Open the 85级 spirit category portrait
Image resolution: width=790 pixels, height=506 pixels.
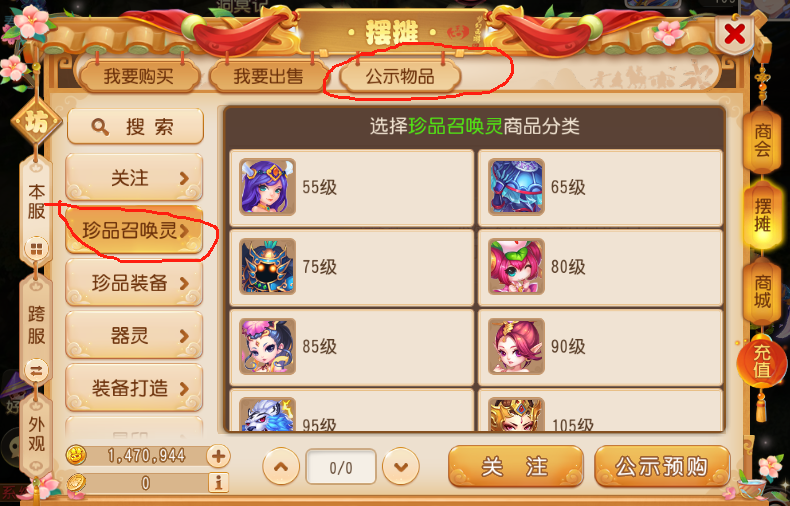click(267, 346)
